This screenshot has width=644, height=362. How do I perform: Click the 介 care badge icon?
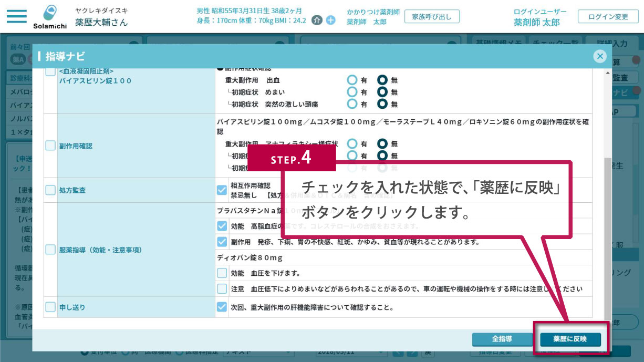click(x=316, y=21)
